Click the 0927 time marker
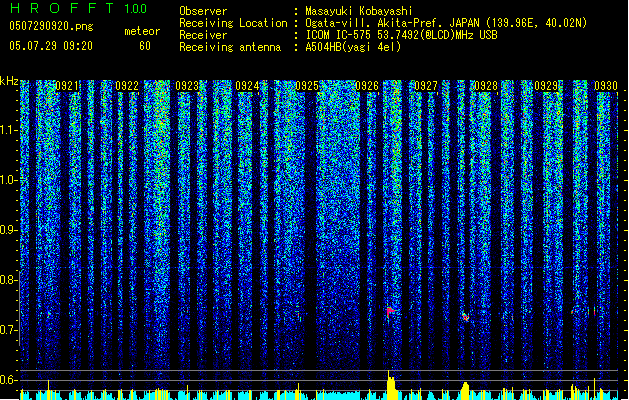The width and height of the screenshot is (629, 400). (426, 86)
